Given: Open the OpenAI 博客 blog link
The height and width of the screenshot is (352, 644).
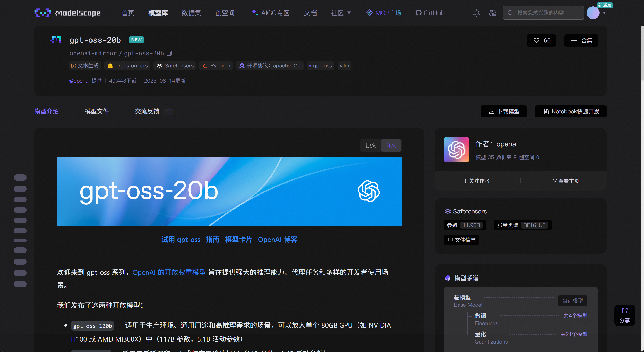Looking at the screenshot, I should (278, 240).
